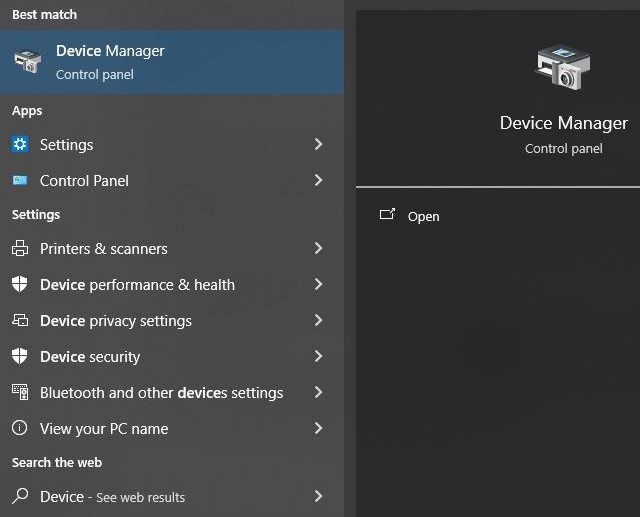This screenshot has height=517, width=640.
Task: Click the Control Panel icon
Action: [x=20, y=180]
